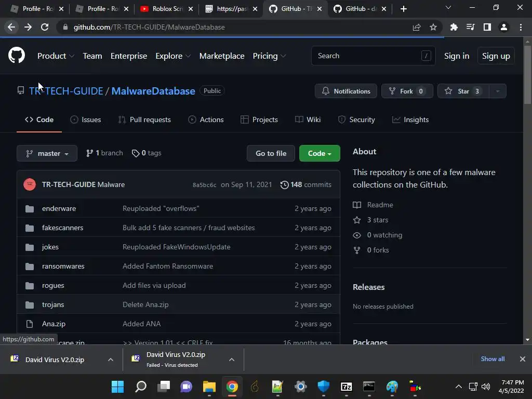Click the 8a5bc6c commit hash
Viewport: 532px width, 399px height.
pos(204,185)
